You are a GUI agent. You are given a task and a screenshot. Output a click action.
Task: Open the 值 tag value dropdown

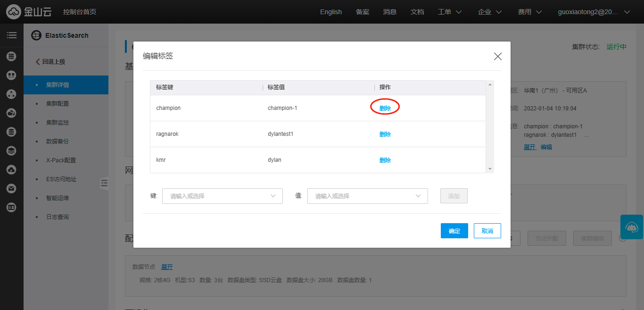click(367, 196)
